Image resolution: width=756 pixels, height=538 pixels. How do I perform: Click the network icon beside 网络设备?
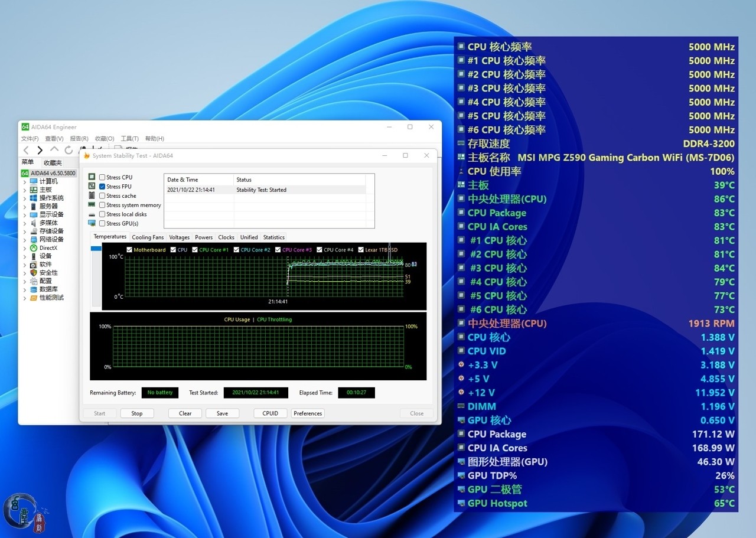point(34,239)
